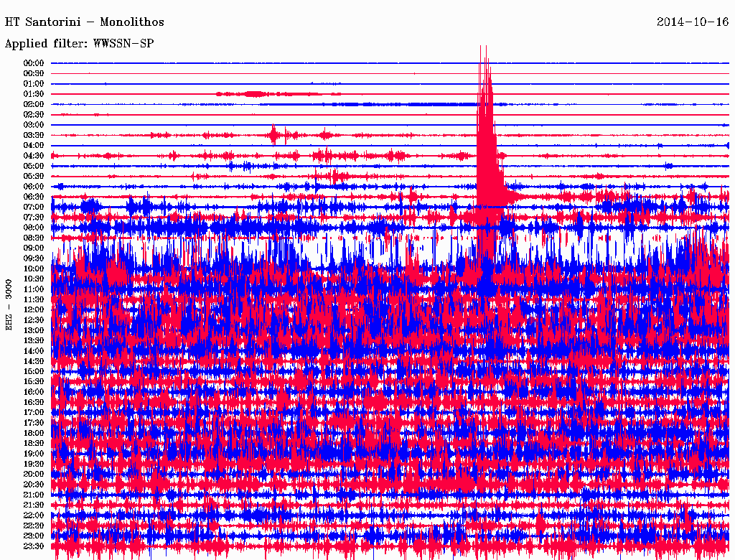Click the '08:30' time label
Viewport: 735px width, 560px height.
[34, 238]
